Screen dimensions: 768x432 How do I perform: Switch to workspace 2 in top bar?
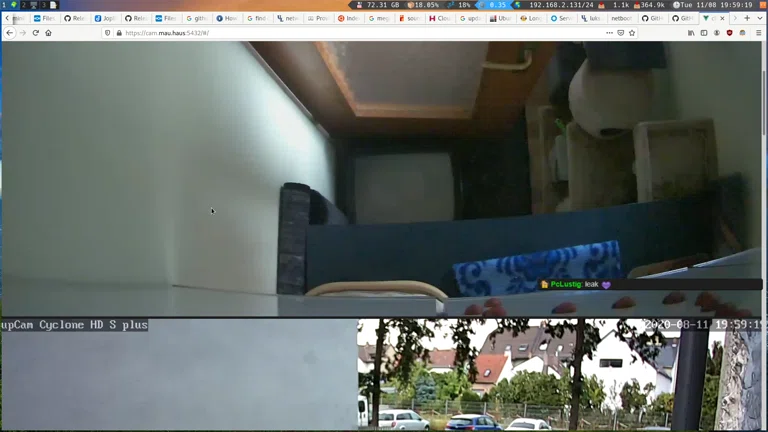pyautogui.click(x=28, y=4)
